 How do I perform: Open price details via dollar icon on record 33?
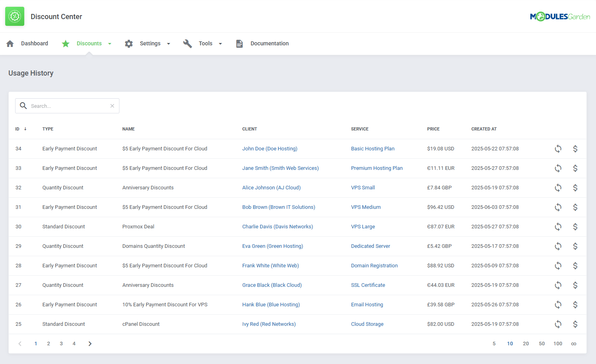575,168
